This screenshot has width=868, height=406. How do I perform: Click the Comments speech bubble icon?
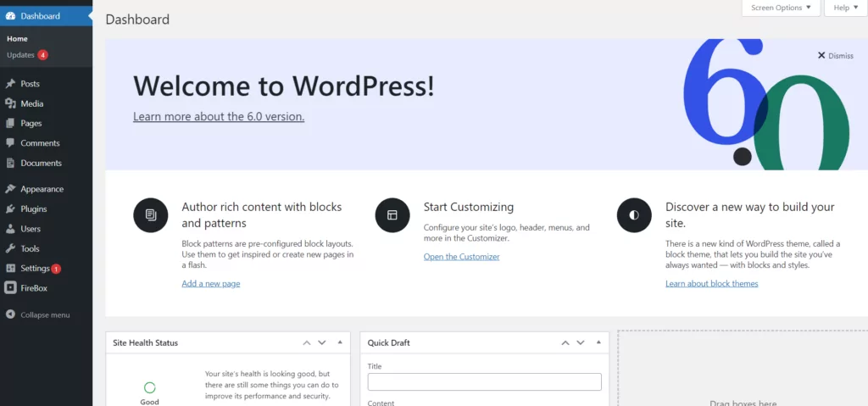tap(10, 143)
